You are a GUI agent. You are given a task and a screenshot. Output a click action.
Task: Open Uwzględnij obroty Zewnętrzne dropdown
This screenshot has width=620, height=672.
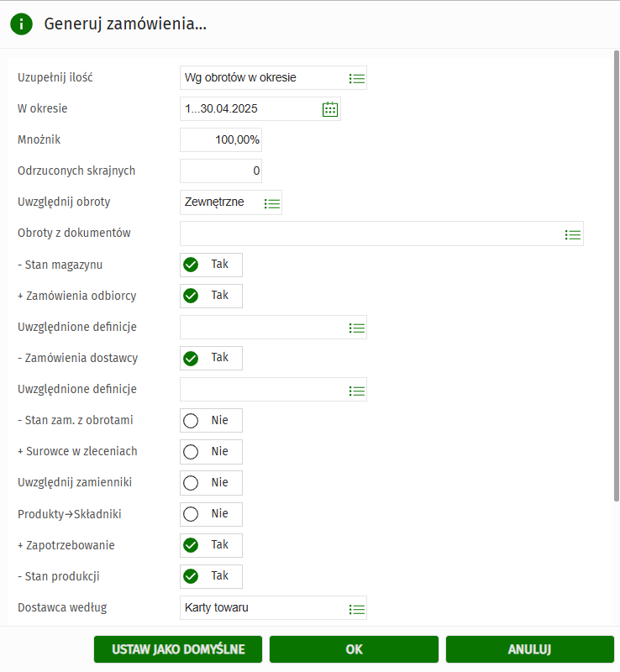coord(220,203)
